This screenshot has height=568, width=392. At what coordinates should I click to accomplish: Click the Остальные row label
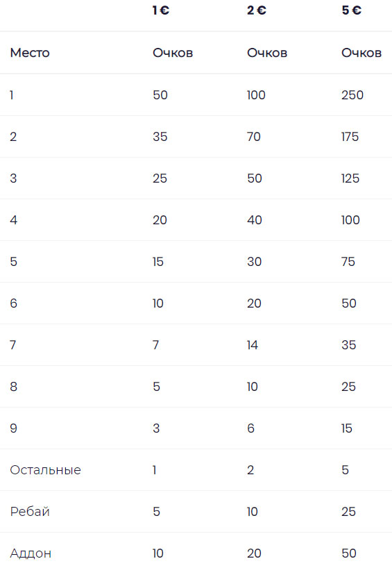pyautogui.click(x=46, y=470)
